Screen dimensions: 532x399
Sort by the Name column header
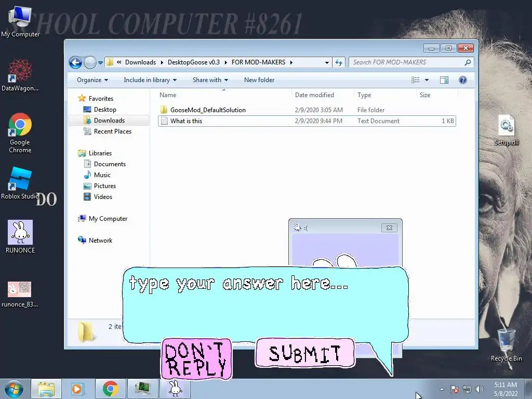224,95
